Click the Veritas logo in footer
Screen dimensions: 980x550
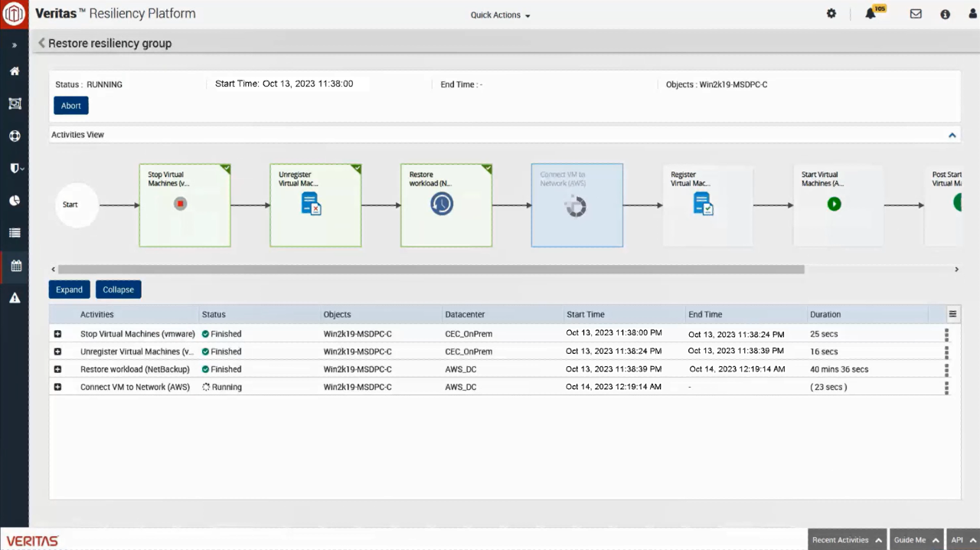coord(32,541)
